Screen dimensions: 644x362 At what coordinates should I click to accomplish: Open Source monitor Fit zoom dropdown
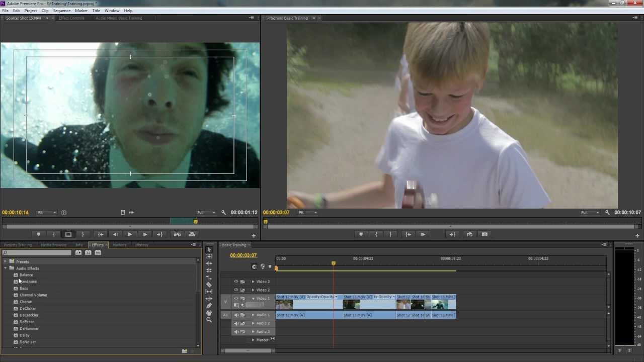click(x=47, y=213)
